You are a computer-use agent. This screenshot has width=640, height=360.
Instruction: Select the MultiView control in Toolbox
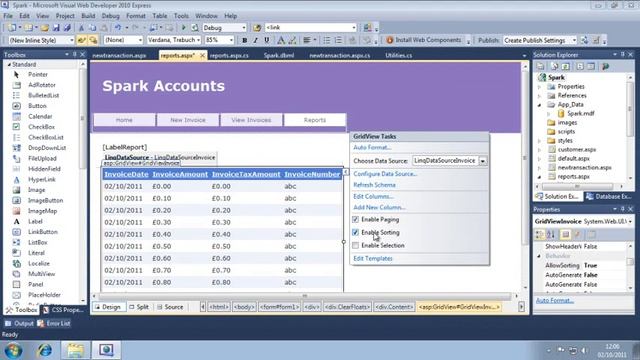41,274
